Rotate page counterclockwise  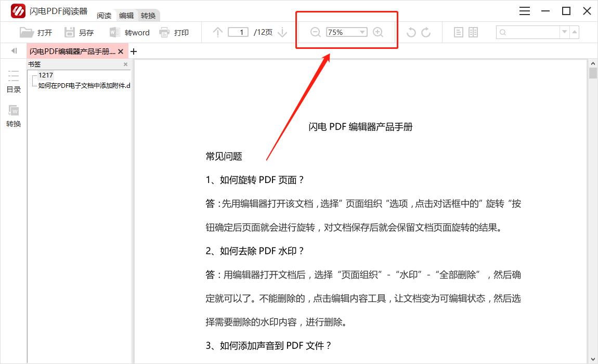411,32
